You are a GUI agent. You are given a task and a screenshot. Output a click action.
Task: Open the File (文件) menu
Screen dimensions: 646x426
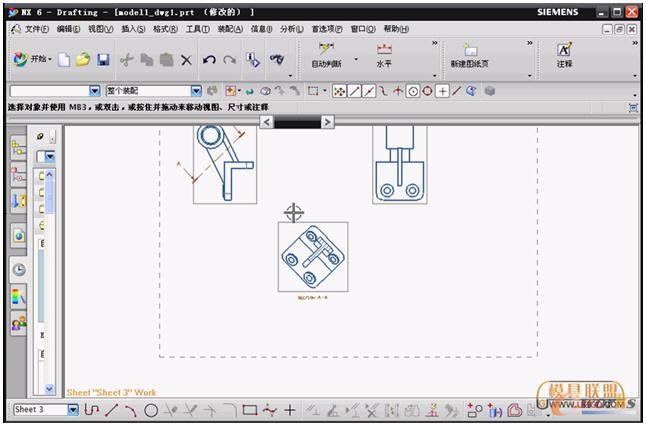tap(33, 29)
